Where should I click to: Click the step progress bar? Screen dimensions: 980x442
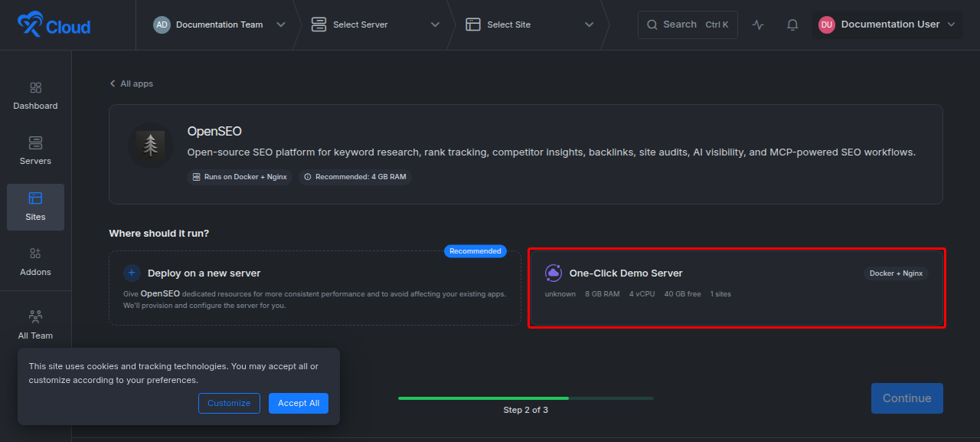coord(526,398)
